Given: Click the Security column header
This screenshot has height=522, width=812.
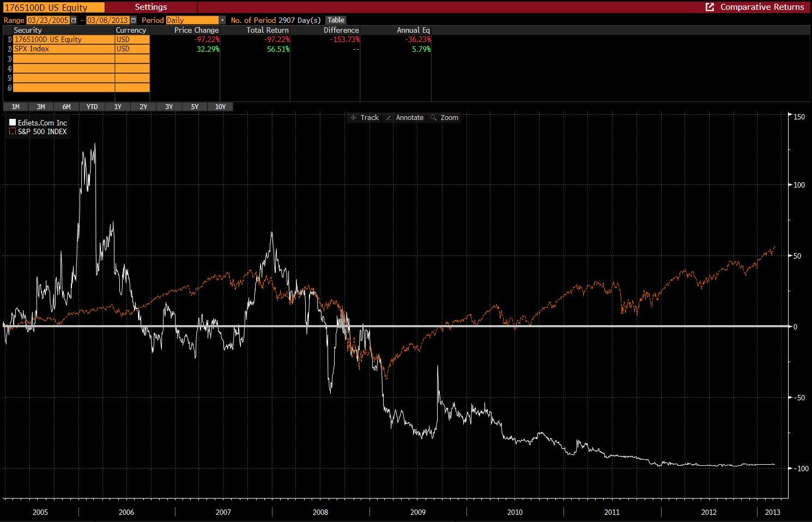Looking at the screenshot, I should click(x=28, y=31).
